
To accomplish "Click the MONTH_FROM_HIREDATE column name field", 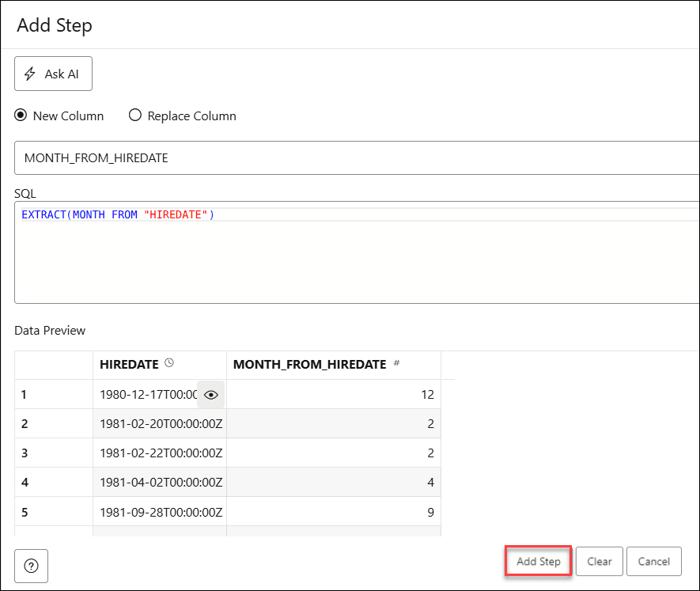I will pyautogui.click(x=356, y=157).
